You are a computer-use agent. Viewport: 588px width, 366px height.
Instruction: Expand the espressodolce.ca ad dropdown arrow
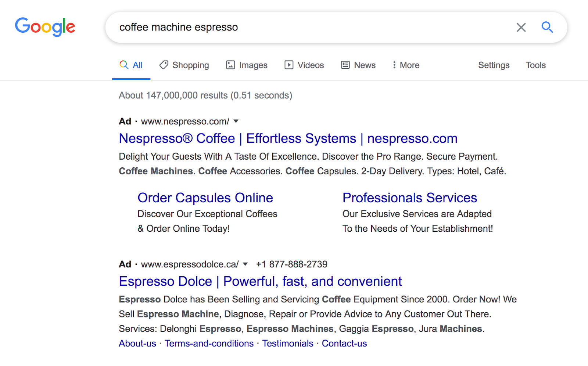point(245,264)
